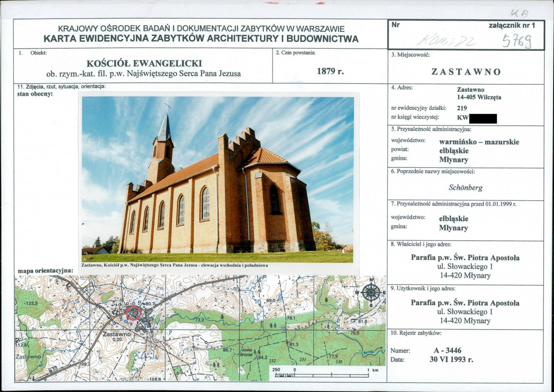Viewport: 554px width, 392px height.
Task: Click the Zastawno label on the map
Action: 116,334
